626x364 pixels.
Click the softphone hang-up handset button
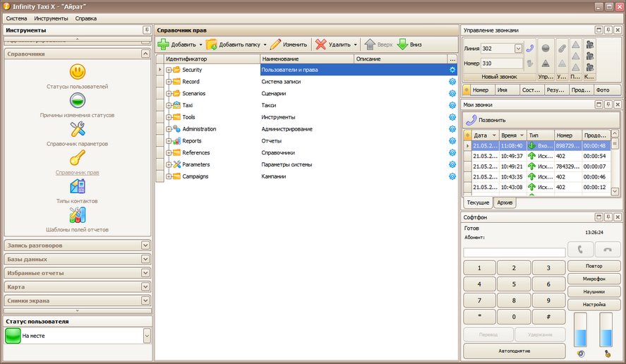coord(608,250)
